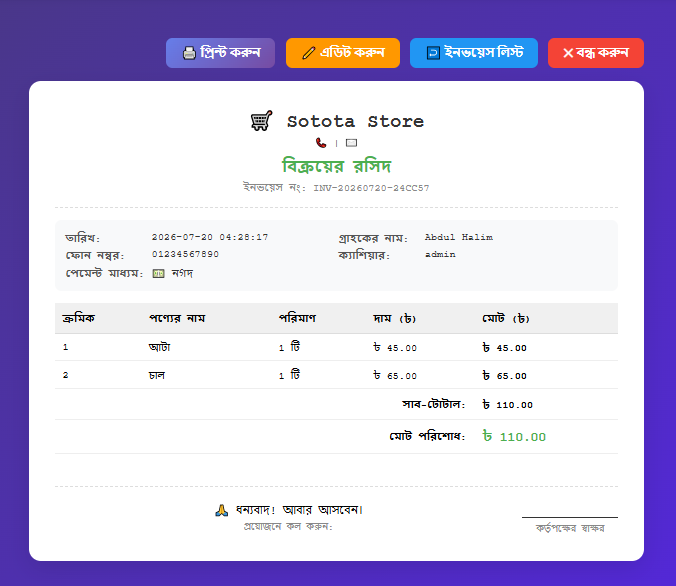The image size is (676, 586).
Task: Click the নগদ payment method text
Action: [182, 273]
